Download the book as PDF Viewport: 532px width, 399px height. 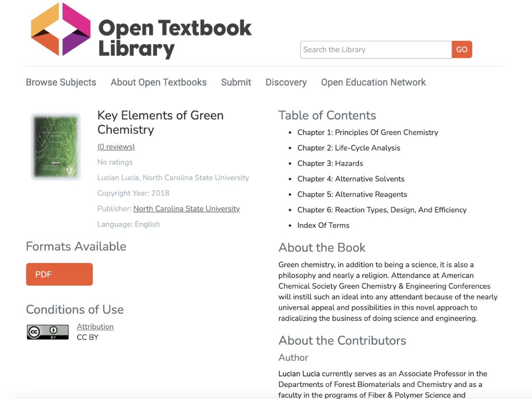pos(59,274)
